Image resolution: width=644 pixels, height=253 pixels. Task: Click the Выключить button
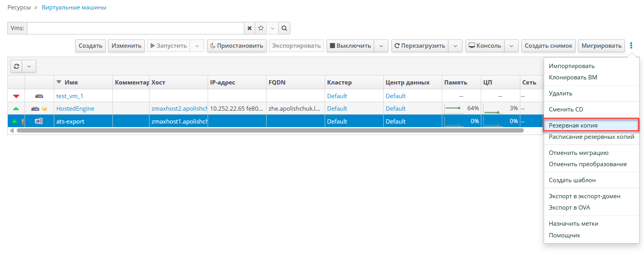[x=350, y=46]
